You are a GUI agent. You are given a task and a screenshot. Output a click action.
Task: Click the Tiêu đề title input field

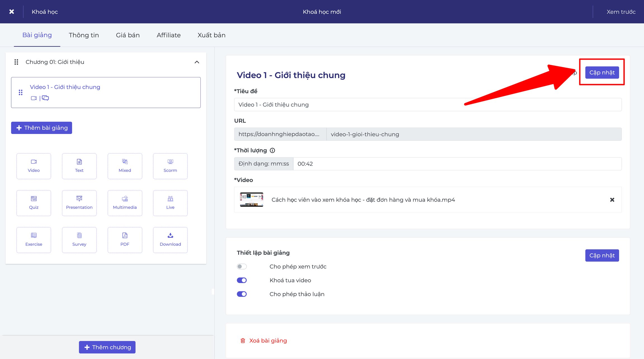click(428, 105)
